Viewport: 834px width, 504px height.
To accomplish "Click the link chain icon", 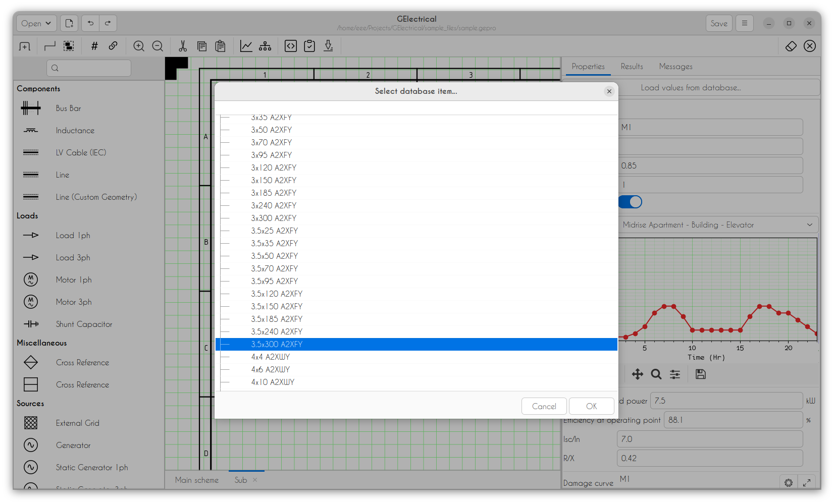I will [x=113, y=46].
